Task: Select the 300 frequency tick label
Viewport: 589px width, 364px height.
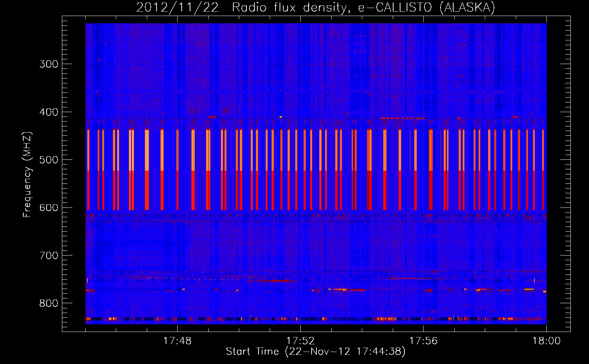Action: [49, 64]
